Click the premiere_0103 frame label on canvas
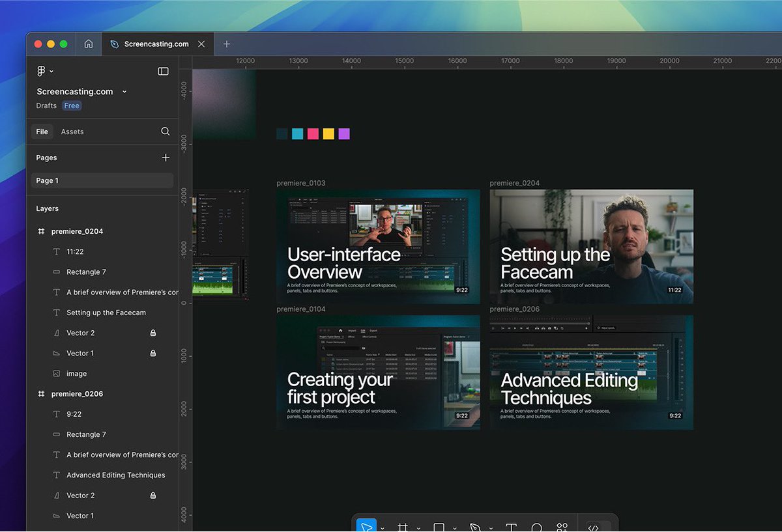Viewport: 782px width, 532px height. coord(301,183)
